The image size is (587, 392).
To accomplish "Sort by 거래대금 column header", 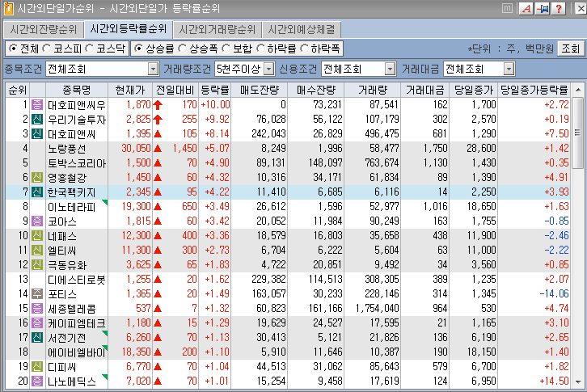I will pyautogui.click(x=425, y=90).
